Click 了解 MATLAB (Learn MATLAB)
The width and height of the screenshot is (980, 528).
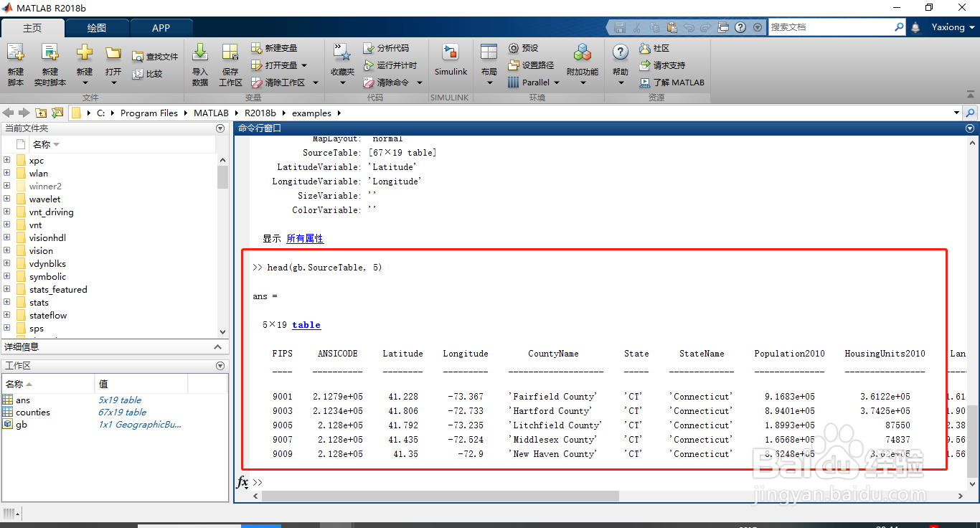coord(672,82)
